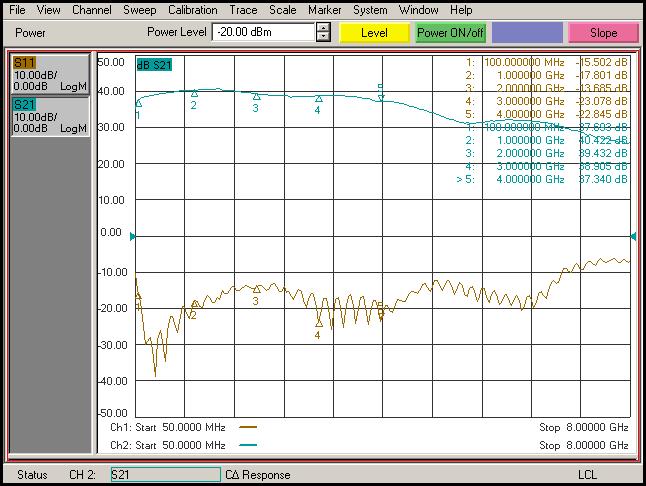
Task: Click S21 marker 3 readout 39.432 dB
Action: point(603,153)
